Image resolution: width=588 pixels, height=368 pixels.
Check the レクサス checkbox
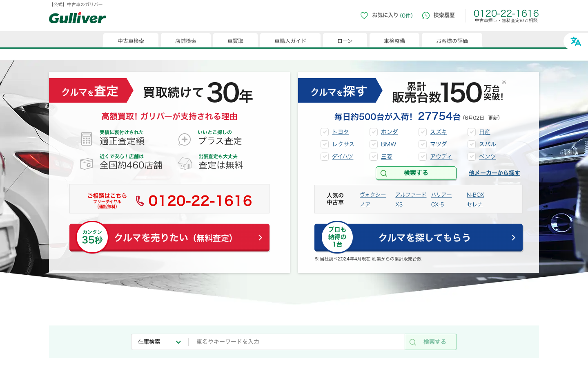coord(325,144)
